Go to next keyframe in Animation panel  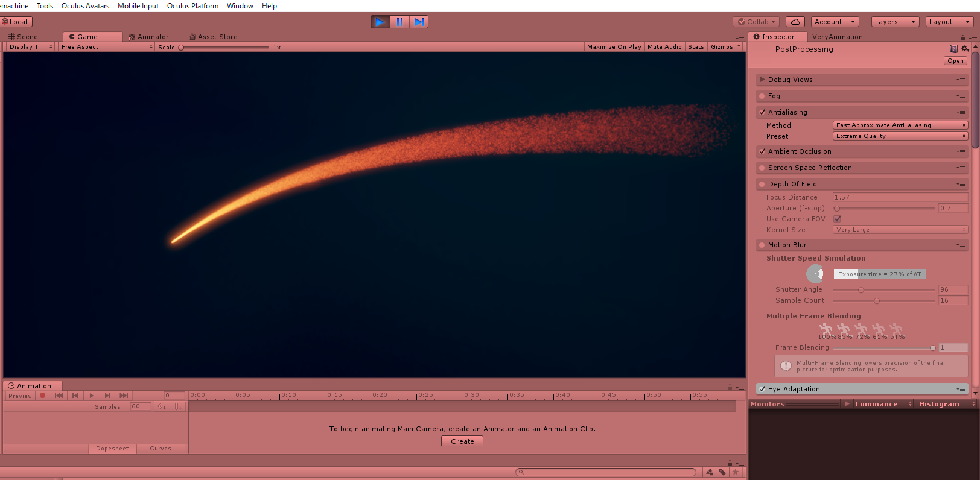tap(107, 396)
